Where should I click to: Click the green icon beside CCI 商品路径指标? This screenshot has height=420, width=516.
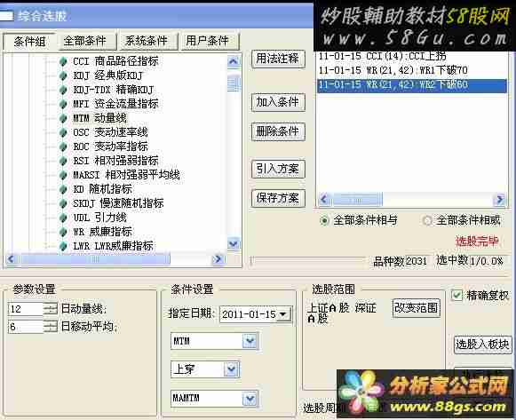click(63, 61)
